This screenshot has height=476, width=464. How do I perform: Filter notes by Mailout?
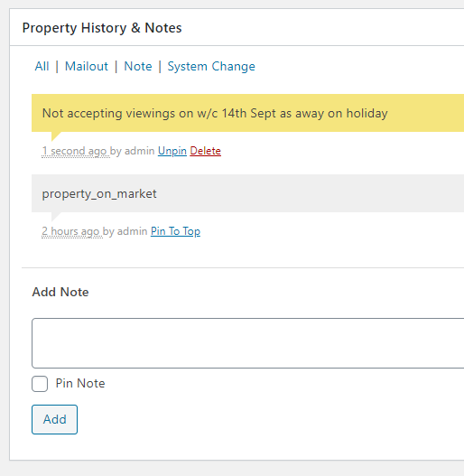[x=87, y=66]
